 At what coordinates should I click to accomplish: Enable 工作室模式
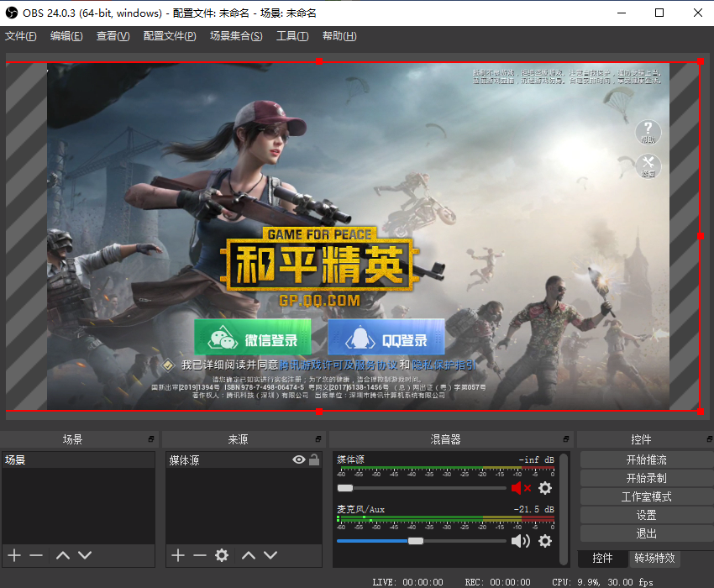pyautogui.click(x=647, y=497)
